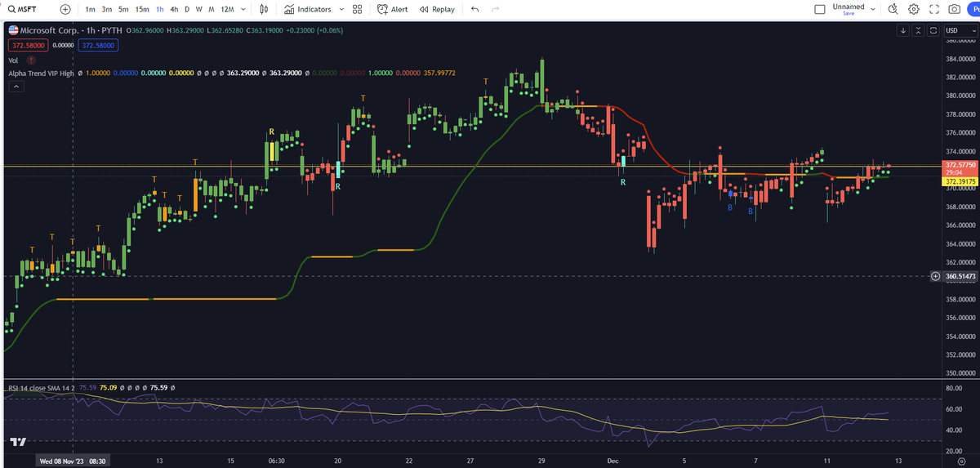Screen dimensions: 980x468
Task: Select the 5m timeframe
Action: pyautogui.click(x=123, y=9)
